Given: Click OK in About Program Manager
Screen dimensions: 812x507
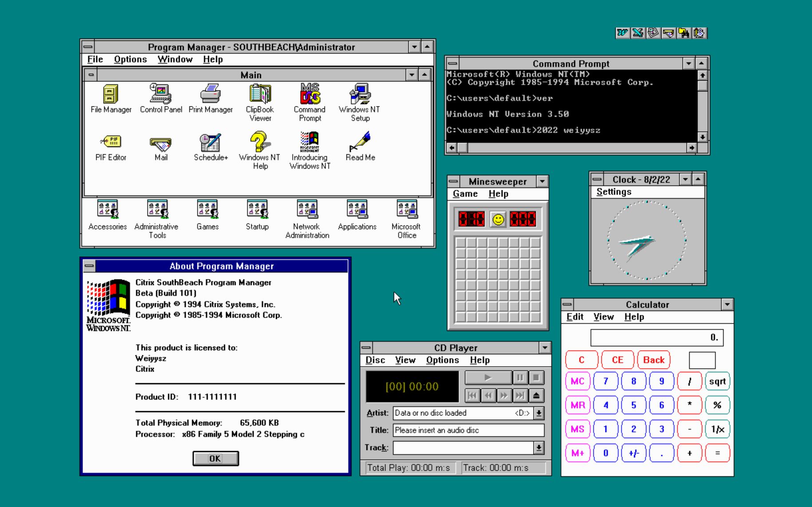Looking at the screenshot, I should click(x=216, y=459).
